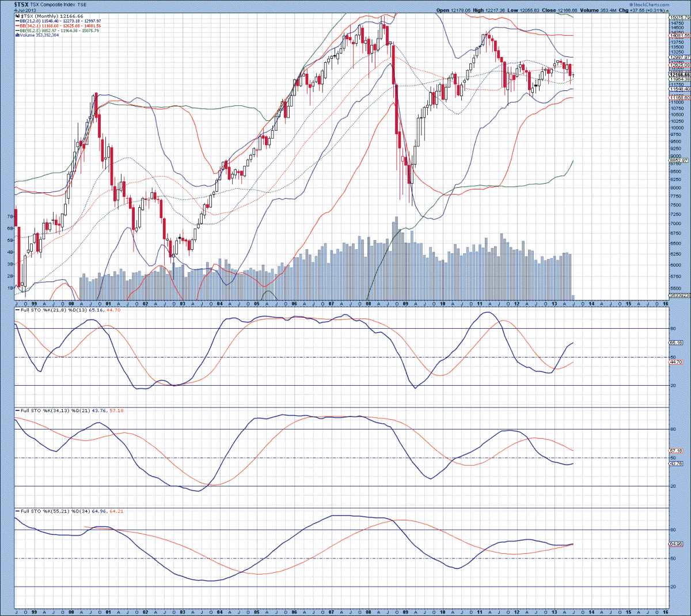Screen dimensions: 691x616
Task: Open the $TSX ticker symbol title
Action: [21, 4]
